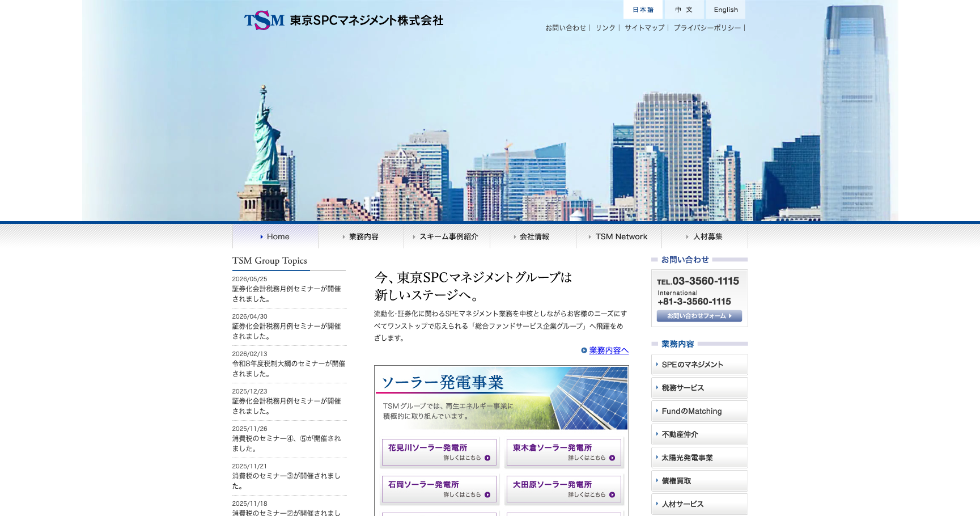Open 会社情報 navigation tab
Image resolution: width=980 pixels, height=516 pixels.
(533, 236)
